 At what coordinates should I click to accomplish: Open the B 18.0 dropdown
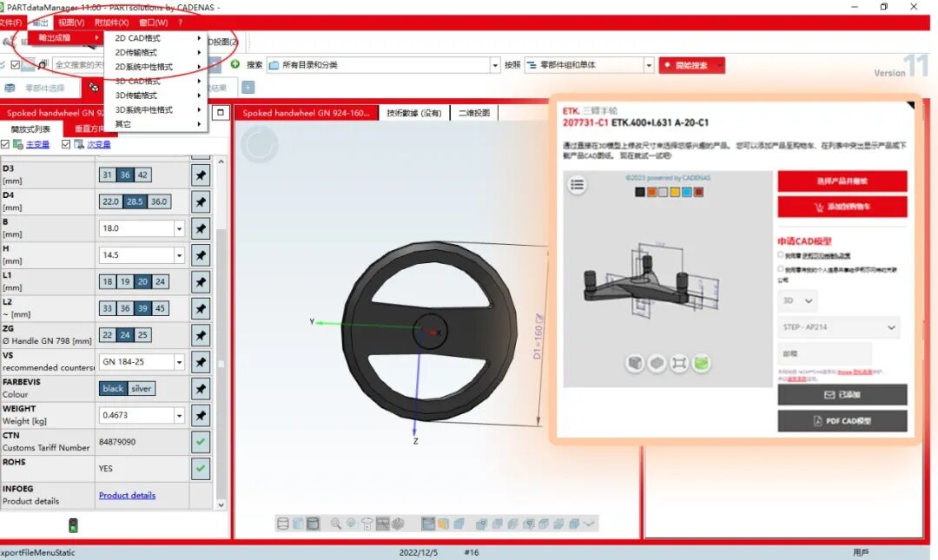coord(179,228)
